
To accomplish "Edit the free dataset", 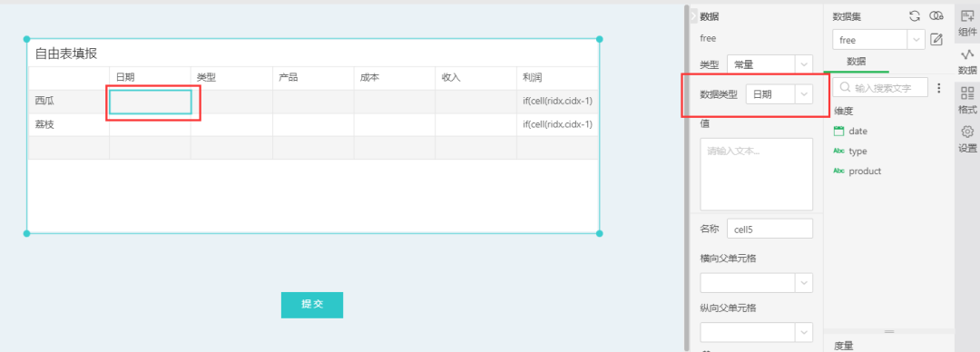I will (936, 40).
